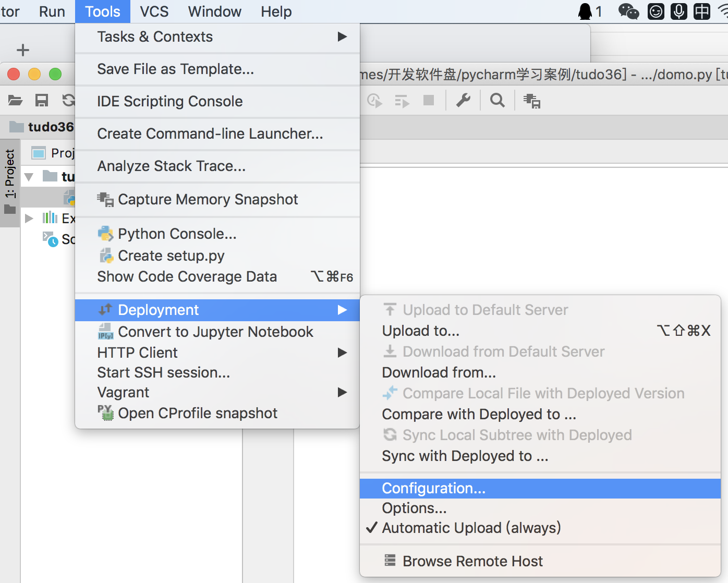Open the VCS menu
The width and height of the screenshot is (728, 583).
click(x=154, y=11)
